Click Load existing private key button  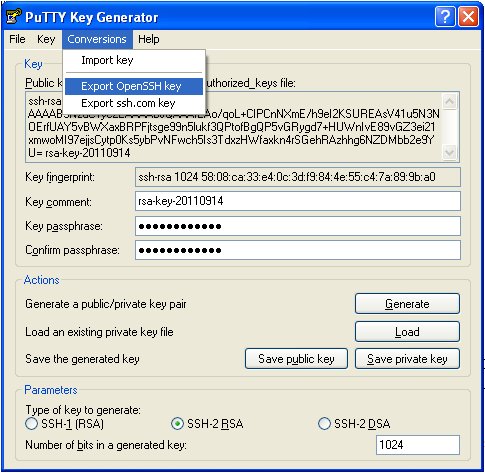tap(407, 332)
